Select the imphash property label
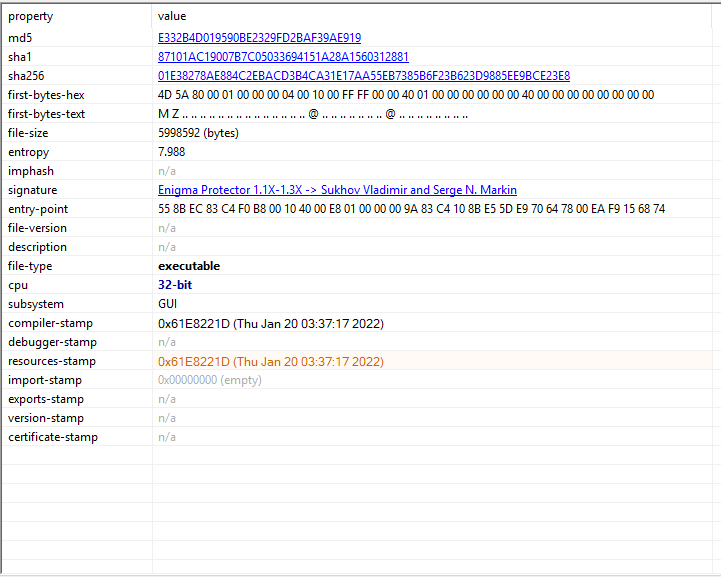721x577 pixels. (31, 171)
